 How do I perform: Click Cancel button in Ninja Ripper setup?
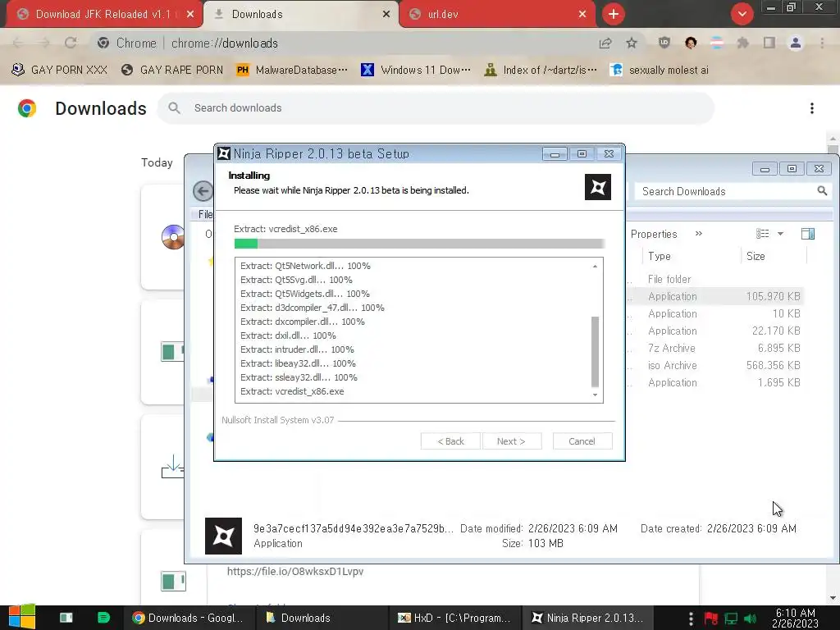pyautogui.click(x=582, y=441)
